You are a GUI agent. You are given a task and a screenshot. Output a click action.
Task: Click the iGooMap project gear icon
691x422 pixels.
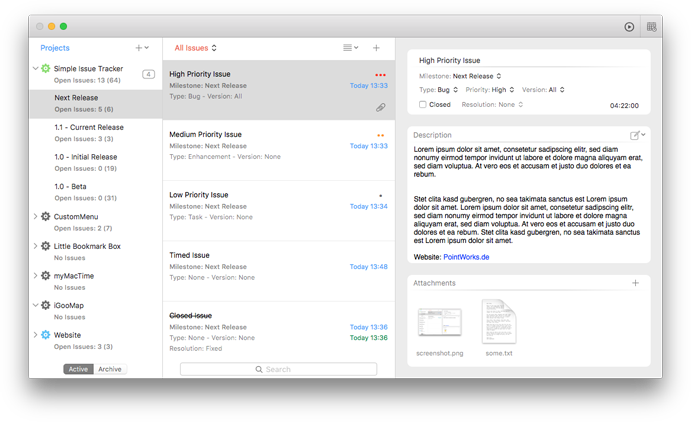45,305
